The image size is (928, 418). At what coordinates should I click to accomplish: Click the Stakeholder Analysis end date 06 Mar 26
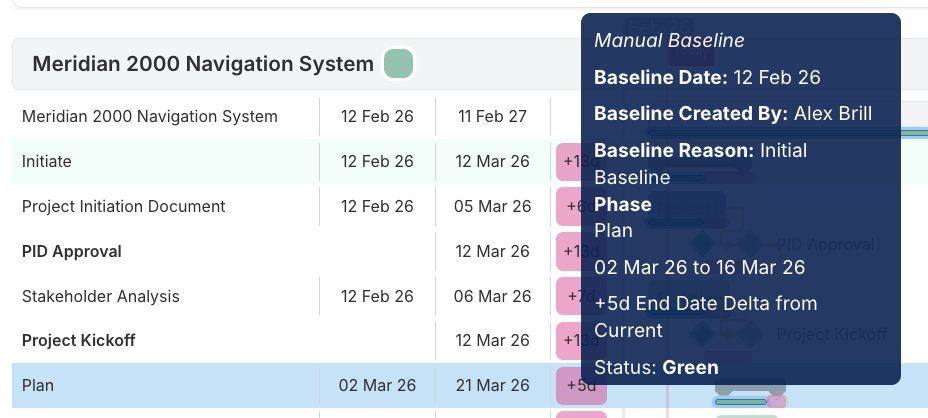[492, 296]
